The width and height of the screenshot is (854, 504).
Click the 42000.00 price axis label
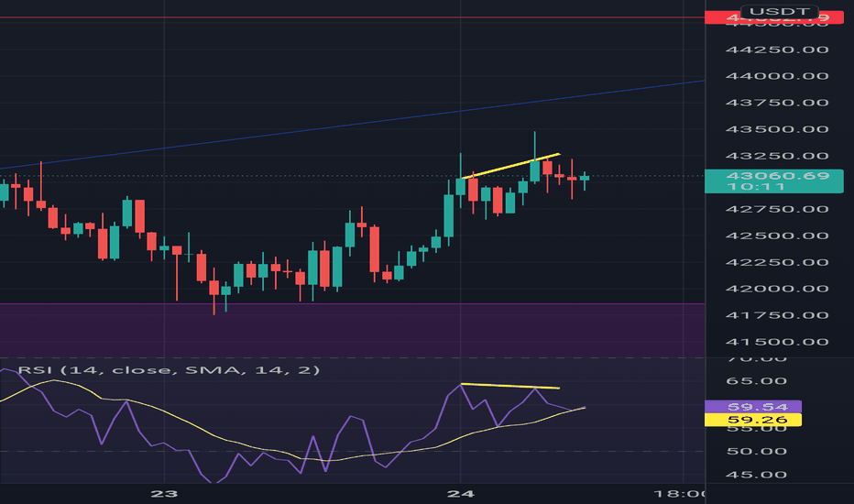pos(777,289)
